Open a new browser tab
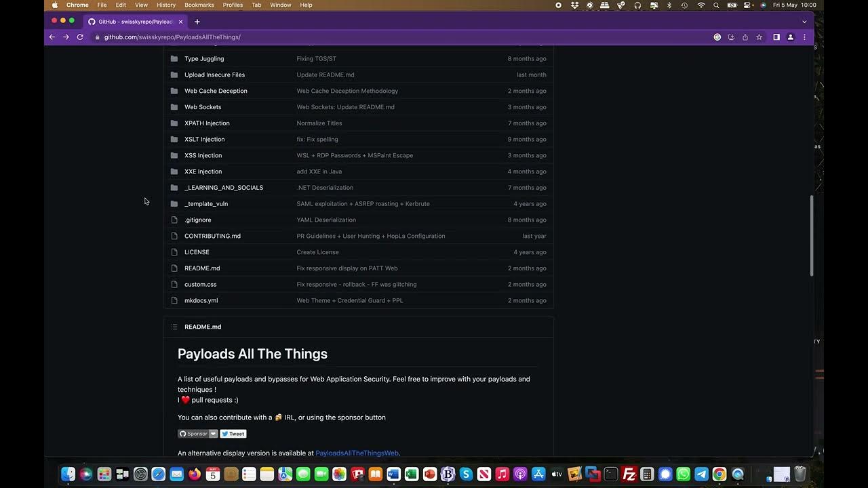The image size is (868, 488). [x=197, y=22]
